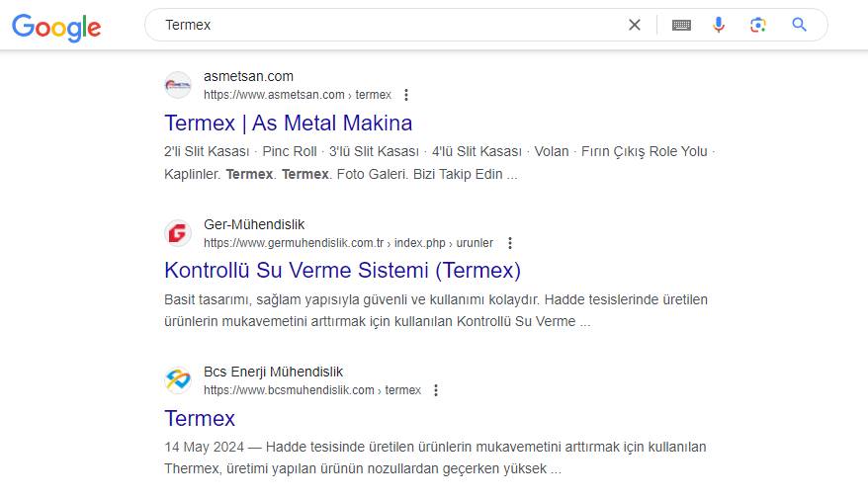The image size is (868, 499).
Task: Open the Bcs Enerji "Termex" result title
Action: [200, 418]
